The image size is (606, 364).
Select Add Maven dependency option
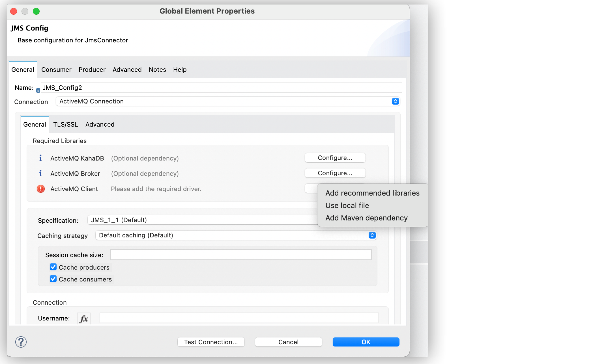[367, 218]
